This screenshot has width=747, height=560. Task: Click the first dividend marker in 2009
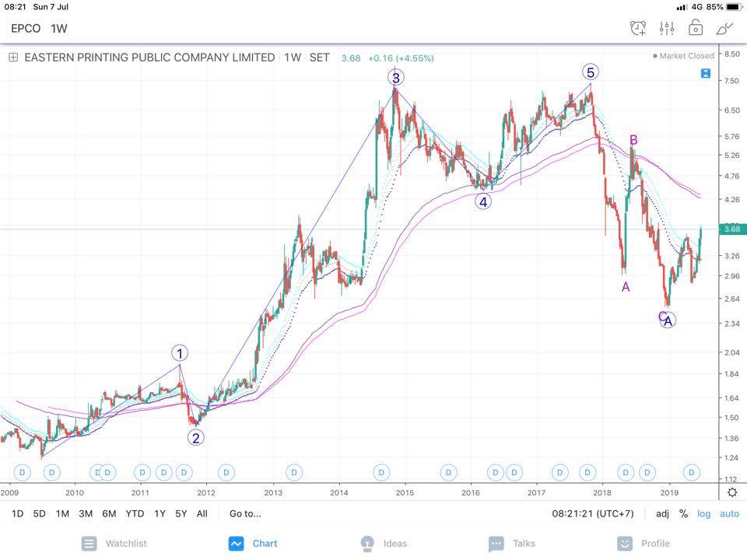[22, 472]
